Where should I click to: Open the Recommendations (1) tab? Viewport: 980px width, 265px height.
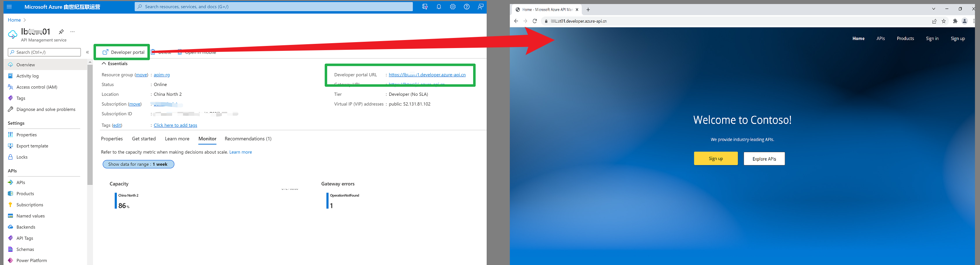248,139
